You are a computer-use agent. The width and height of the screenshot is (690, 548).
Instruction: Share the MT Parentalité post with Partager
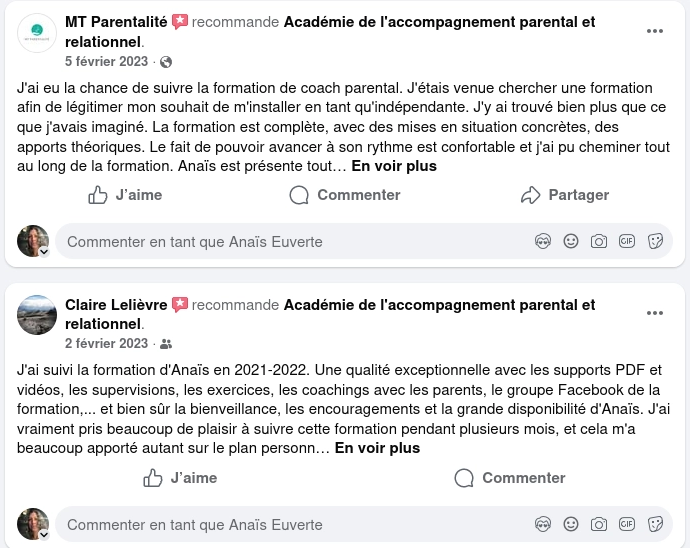[x=565, y=195]
